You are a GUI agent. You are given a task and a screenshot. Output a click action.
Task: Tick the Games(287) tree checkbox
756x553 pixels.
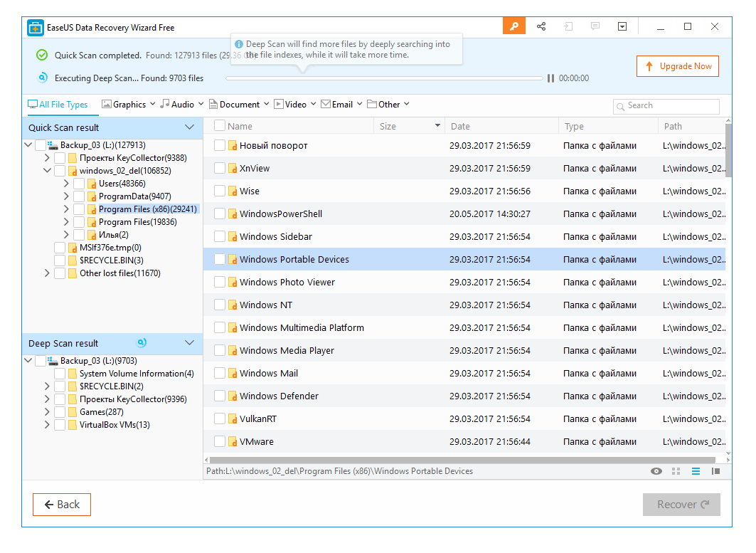click(60, 412)
